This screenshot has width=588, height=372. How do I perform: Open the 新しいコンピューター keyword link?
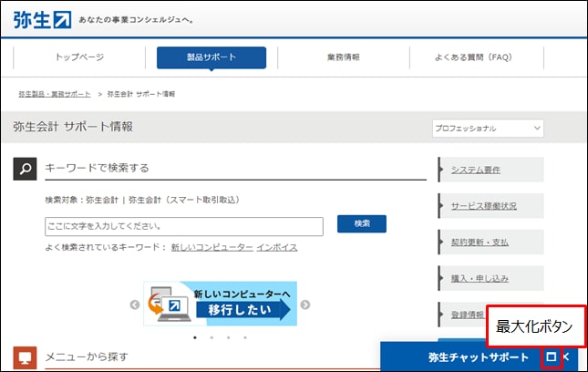[212, 247]
